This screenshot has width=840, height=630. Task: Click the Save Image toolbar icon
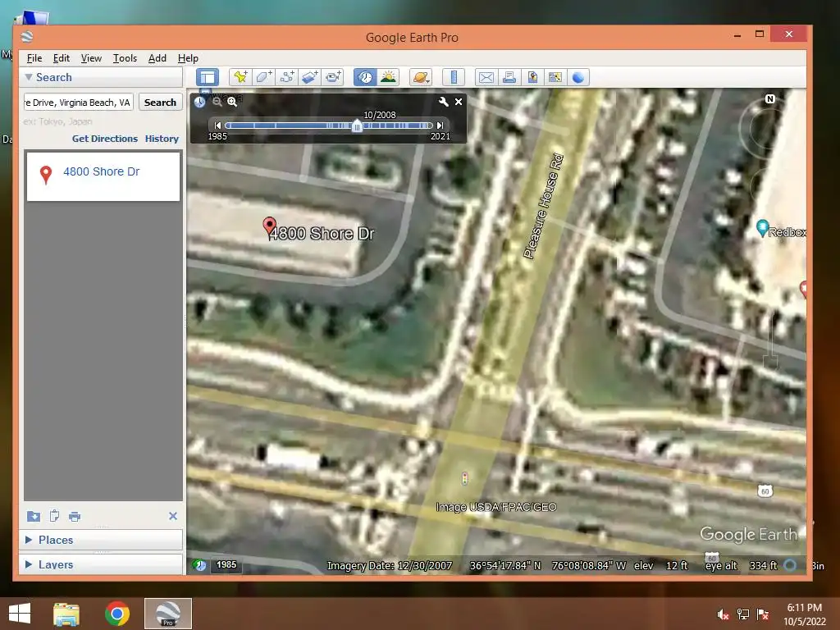pos(532,77)
